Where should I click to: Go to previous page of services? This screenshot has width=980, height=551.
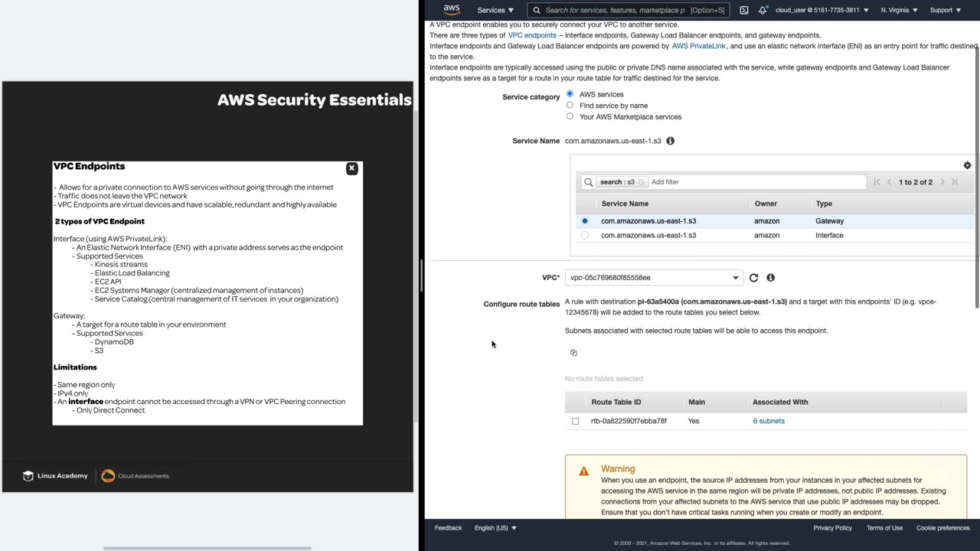pyautogui.click(x=889, y=182)
